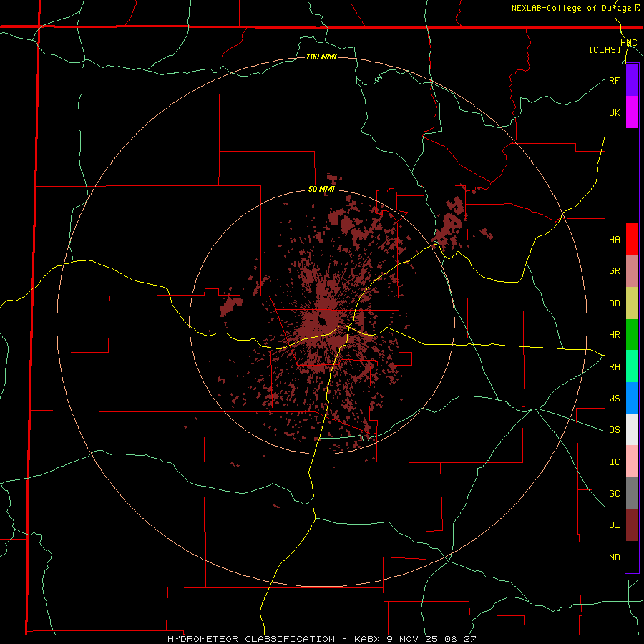Click the UK legend label text
Viewport: 644px width, 644px height.
(x=614, y=112)
